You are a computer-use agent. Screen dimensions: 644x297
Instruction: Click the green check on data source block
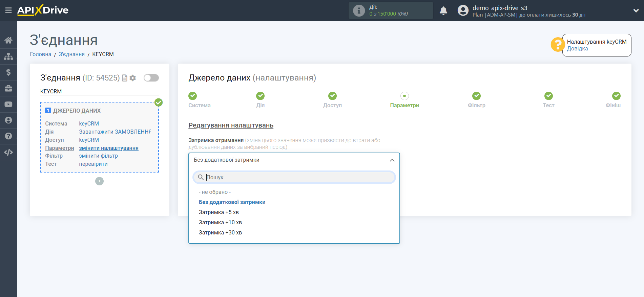(159, 102)
